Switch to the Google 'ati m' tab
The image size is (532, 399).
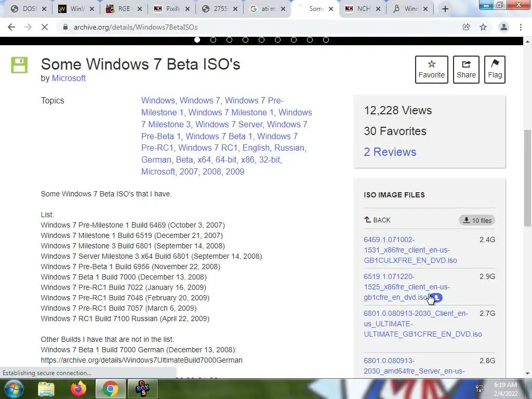[x=268, y=9]
